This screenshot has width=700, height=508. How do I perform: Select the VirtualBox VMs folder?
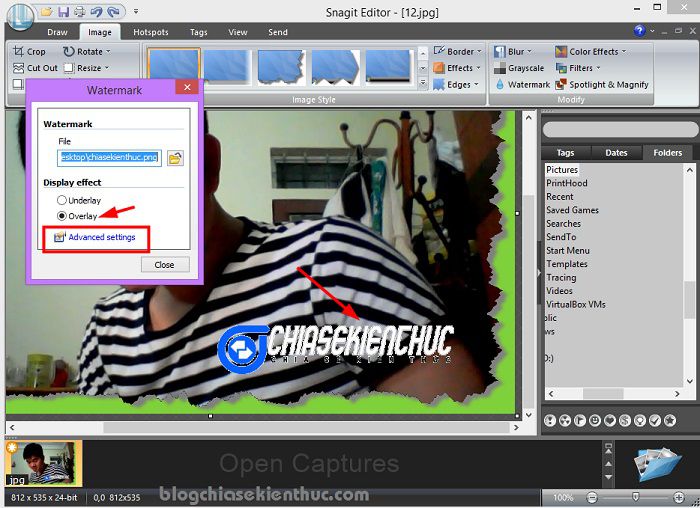(x=576, y=304)
